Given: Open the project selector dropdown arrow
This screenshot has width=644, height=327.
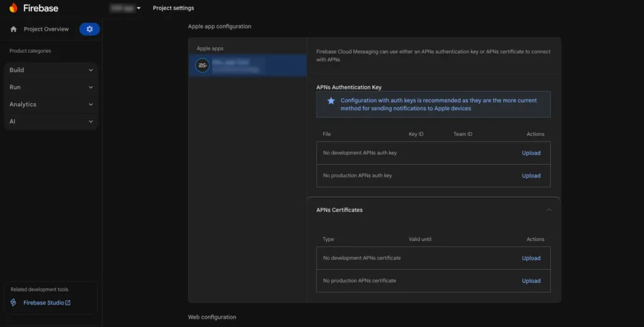Looking at the screenshot, I should pyautogui.click(x=138, y=8).
